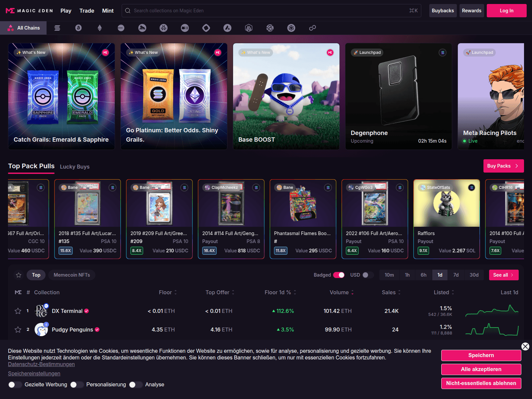This screenshot has height=399, width=532.
Task: Sort by Floor column arrows
Action: click(x=176, y=292)
